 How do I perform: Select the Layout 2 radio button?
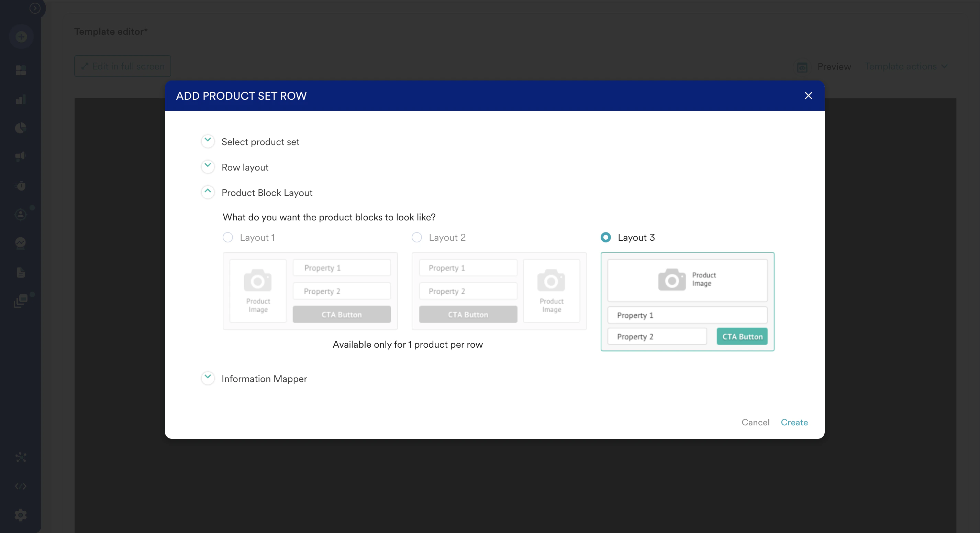pos(416,238)
